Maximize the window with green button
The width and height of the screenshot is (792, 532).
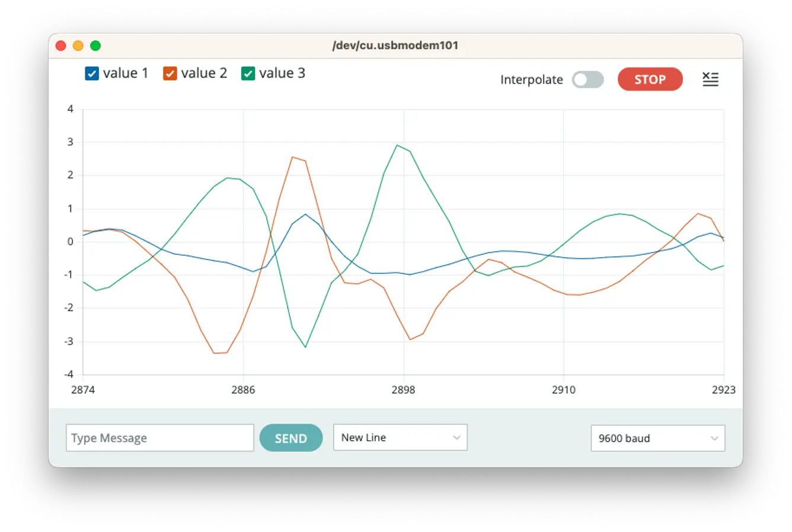coord(95,46)
